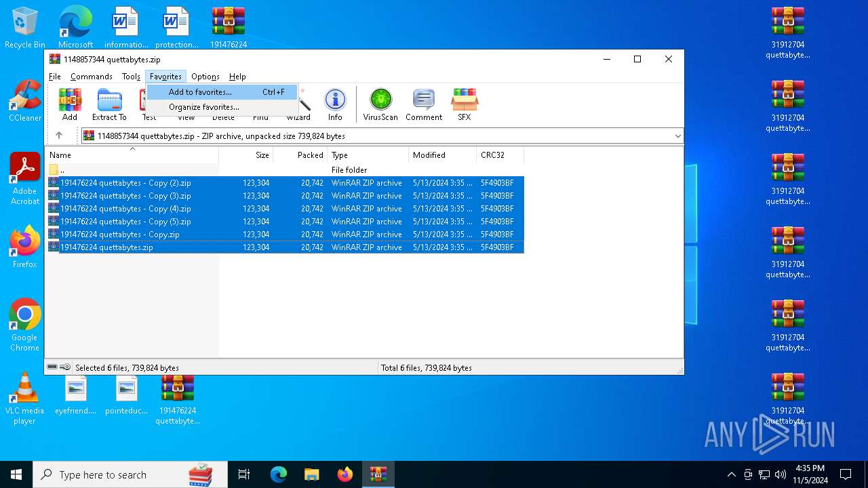This screenshot has height=488, width=868.
Task: Open Microsoft Edge desktop shortcut
Action: coord(75,28)
